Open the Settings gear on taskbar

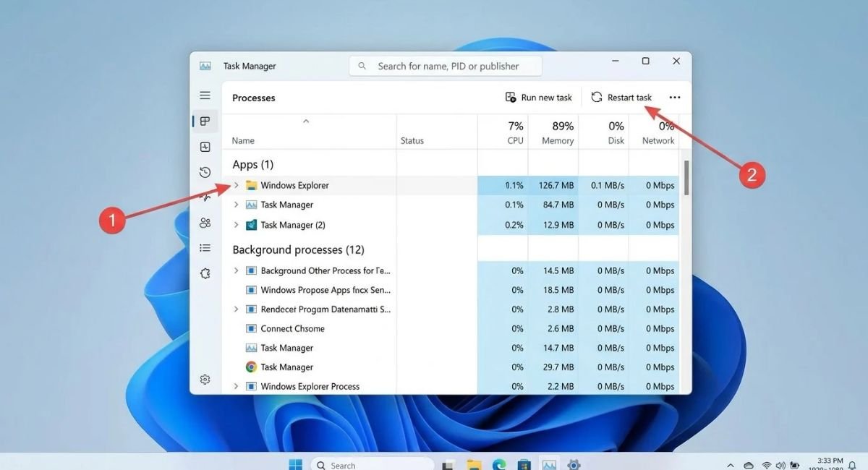click(x=574, y=464)
